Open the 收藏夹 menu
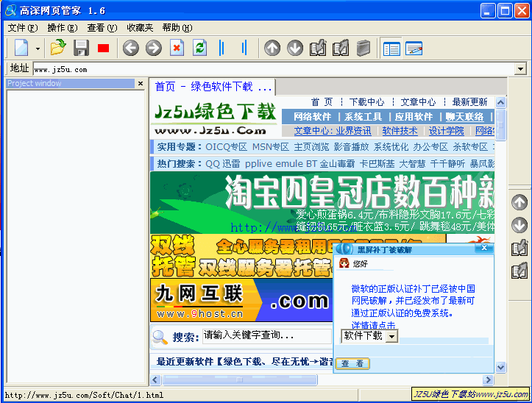This screenshot has width=532, height=403. (x=140, y=28)
